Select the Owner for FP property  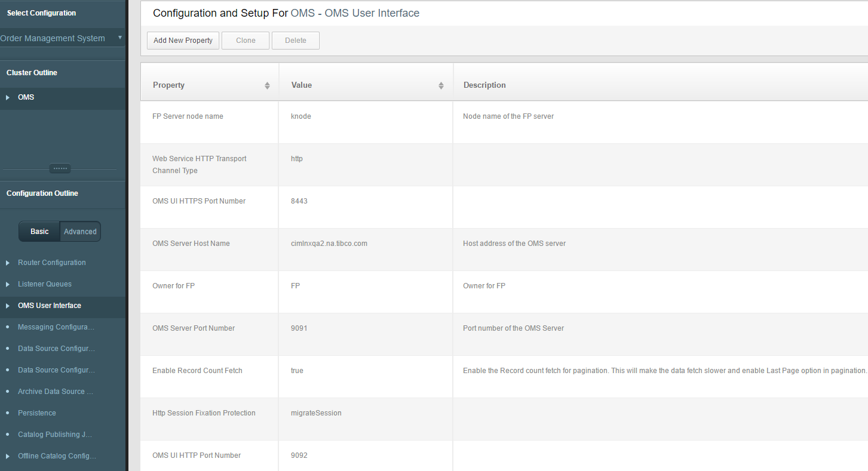174,286
